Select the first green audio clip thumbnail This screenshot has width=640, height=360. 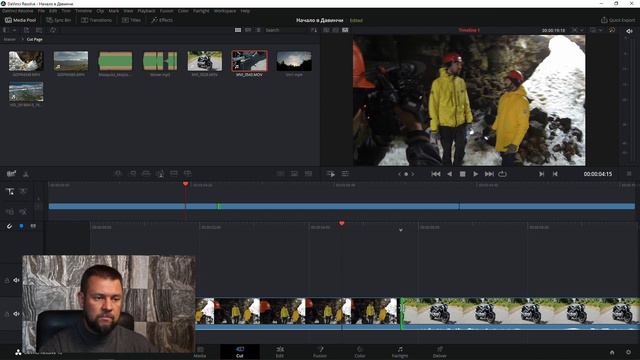click(x=115, y=61)
